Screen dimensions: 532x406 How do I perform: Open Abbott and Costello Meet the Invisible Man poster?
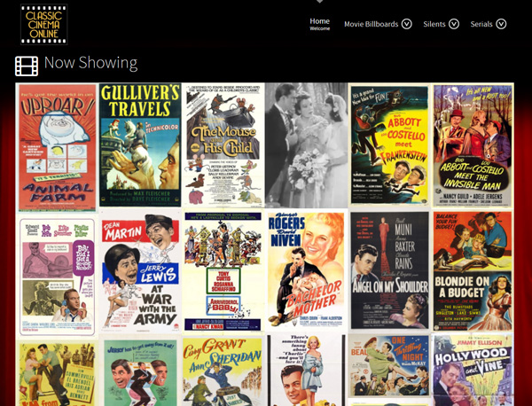click(x=473, y=145)
